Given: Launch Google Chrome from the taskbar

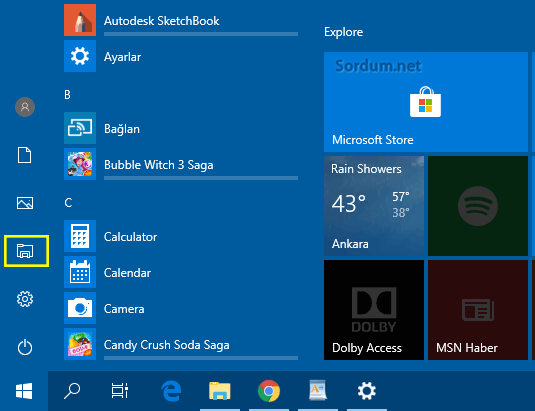Looking at the screenshot, I should tap(269, 391).
